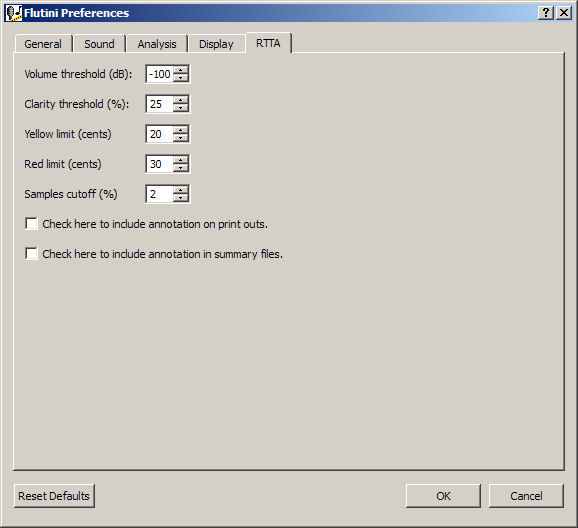Screen dimensions: 578x528
Task: Click the 'Samples cutoff (%)' label
Action: (x=71, y=194)
